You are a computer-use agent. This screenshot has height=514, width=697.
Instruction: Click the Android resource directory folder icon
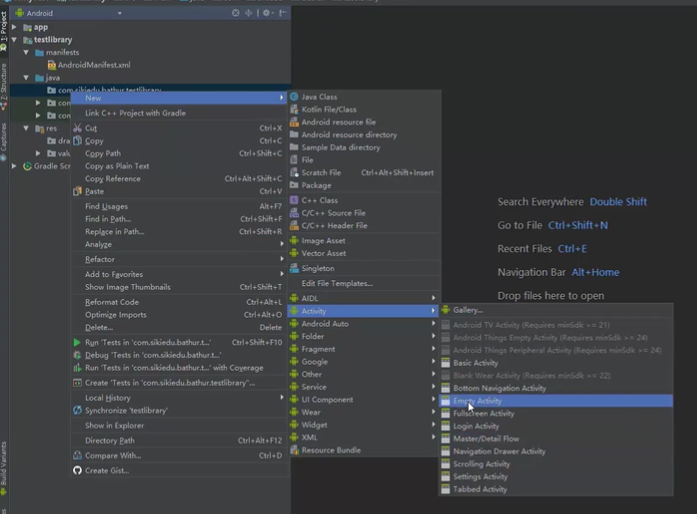click(294, 134)
